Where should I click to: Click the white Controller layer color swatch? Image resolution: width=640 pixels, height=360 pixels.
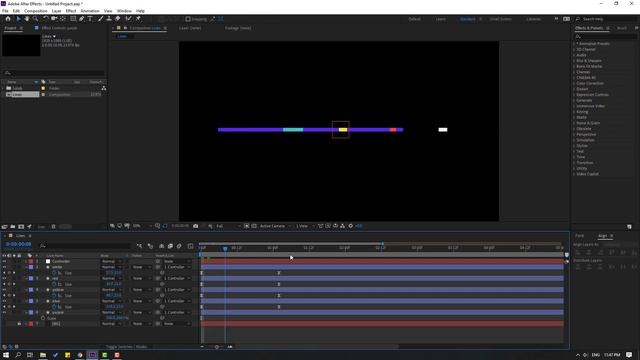[48, 261]
